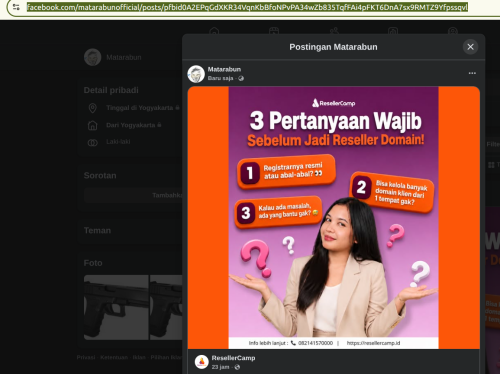Open the ResellerCamp promotional image

(333, 218)
